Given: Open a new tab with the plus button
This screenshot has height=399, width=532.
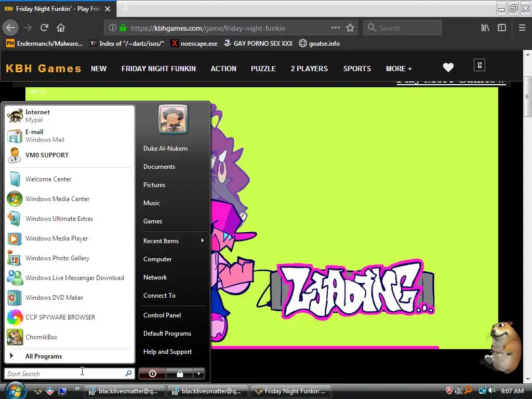Looking at the screenshot, I should (x=125, y=9).
